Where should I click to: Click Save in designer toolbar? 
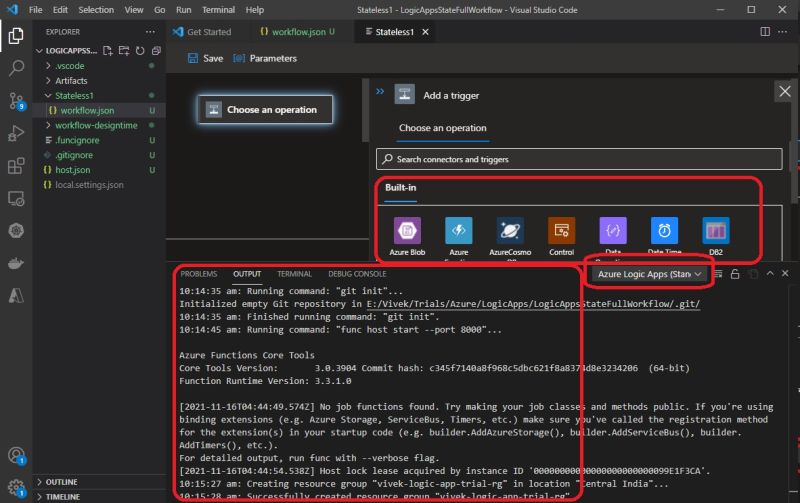tap(205, 58)
